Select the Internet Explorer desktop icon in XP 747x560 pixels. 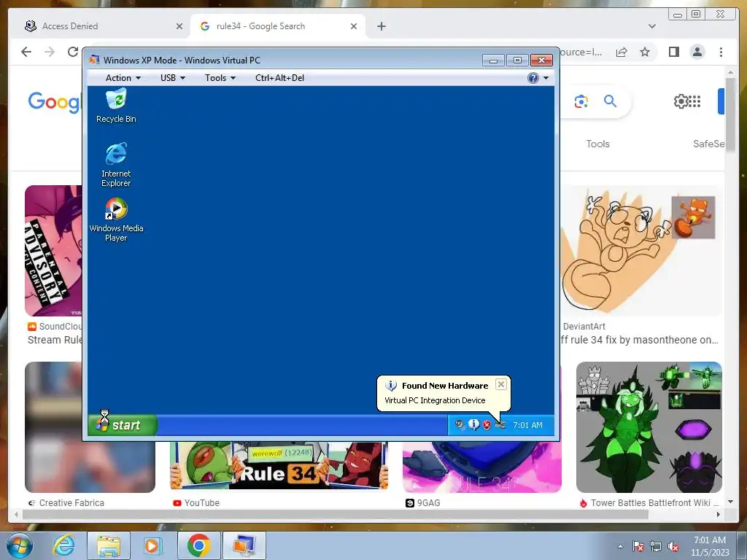[x=116, y=164]
